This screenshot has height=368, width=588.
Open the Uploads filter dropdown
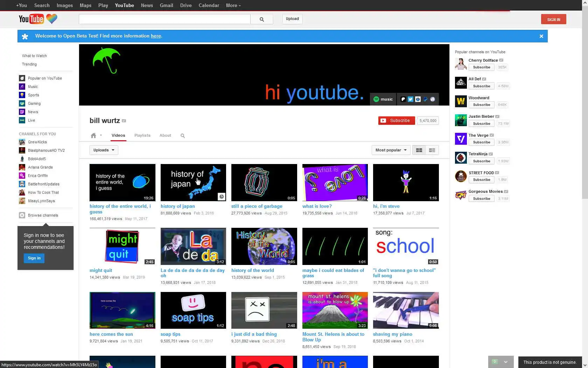[x=104, y=150]
